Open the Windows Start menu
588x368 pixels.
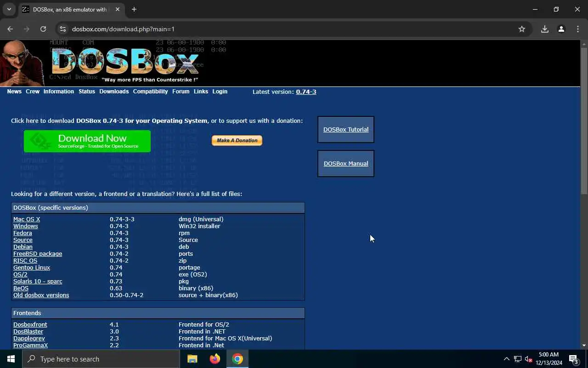tap(11, 359)
